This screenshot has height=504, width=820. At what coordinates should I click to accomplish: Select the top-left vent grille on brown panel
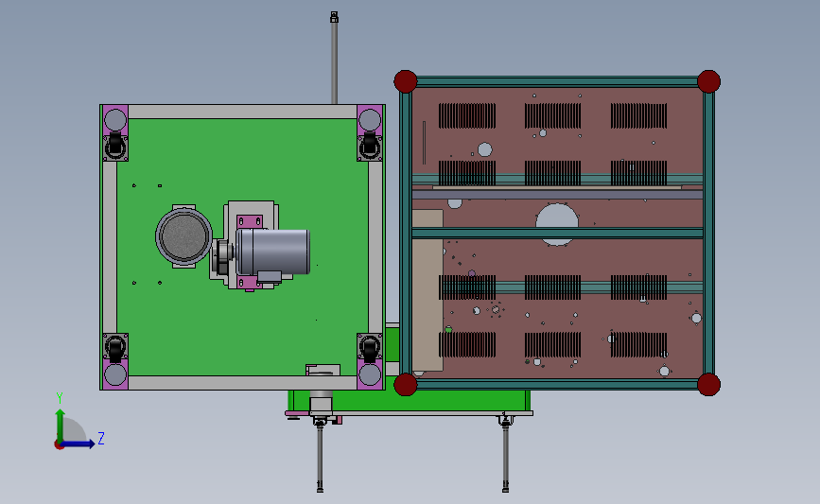point(467,115)
